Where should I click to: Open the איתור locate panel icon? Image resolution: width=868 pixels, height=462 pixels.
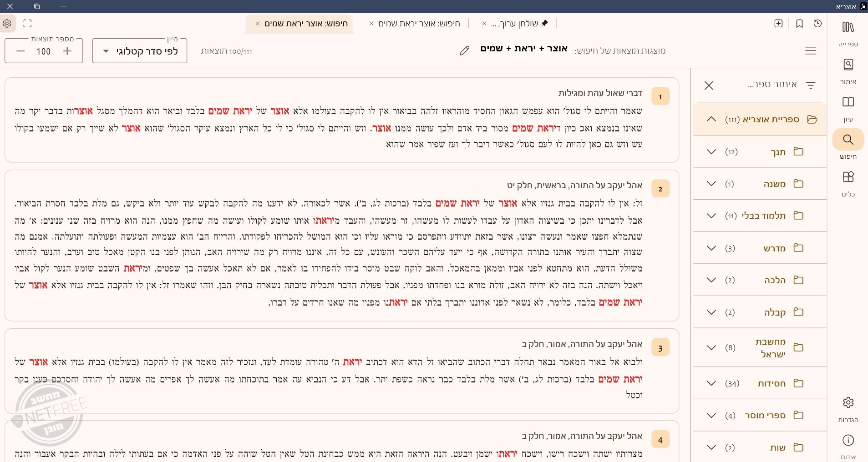click(848, 70)
